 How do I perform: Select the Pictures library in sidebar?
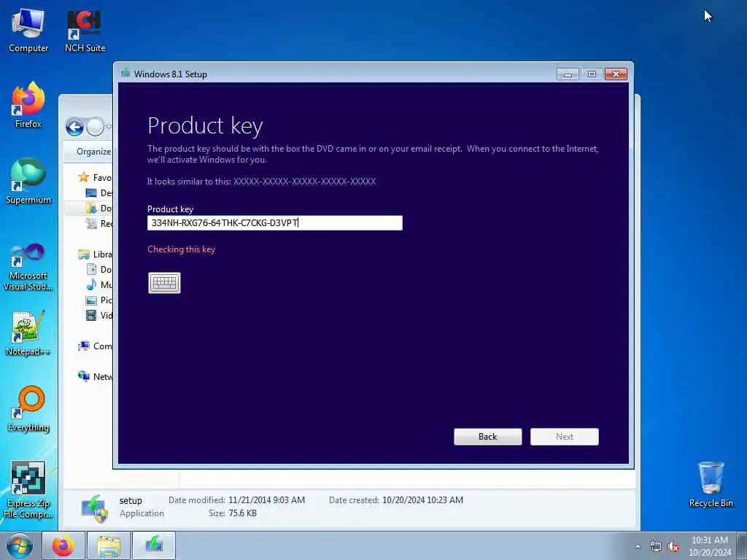pyautogui.click(x=99, y=300)
